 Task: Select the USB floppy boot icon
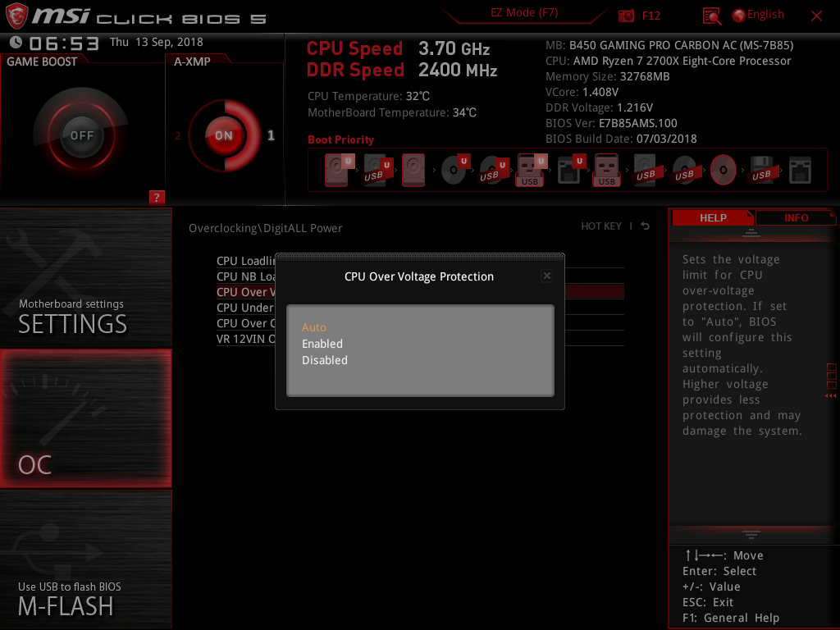click(762, 170)
